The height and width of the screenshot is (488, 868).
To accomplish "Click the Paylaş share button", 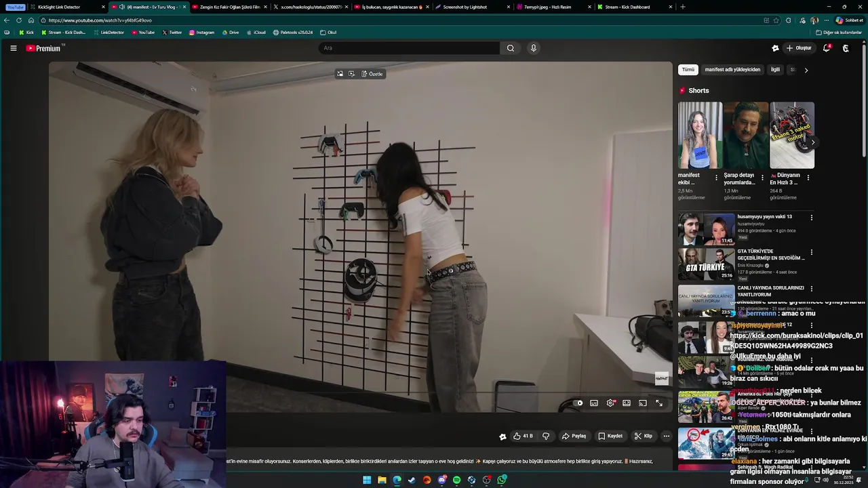I will 574,436.
